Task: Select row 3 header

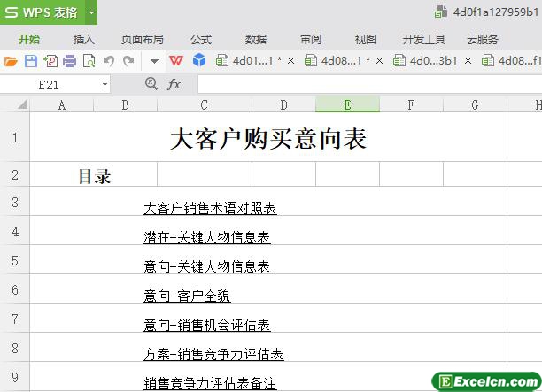Action: pyautogui.click(x=15, y=202)
